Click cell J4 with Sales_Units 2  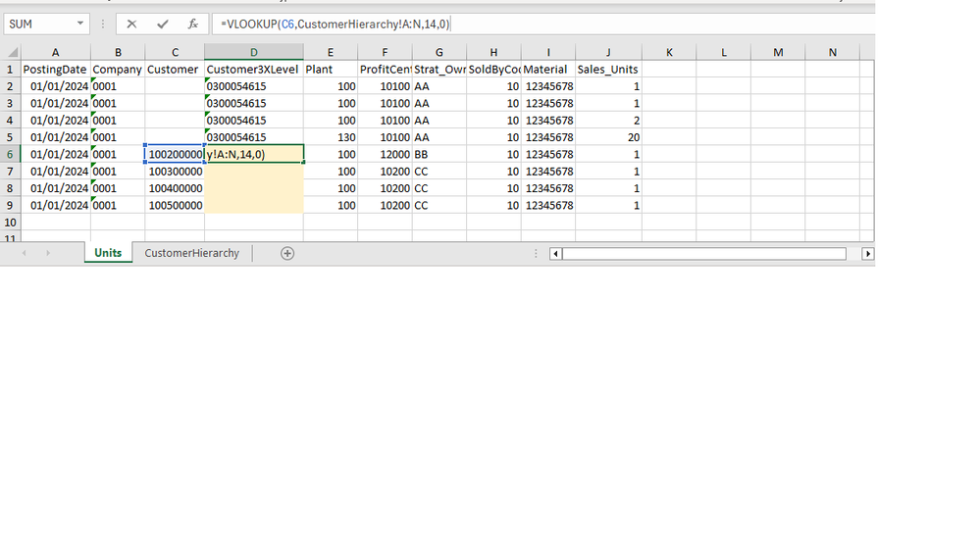point(608,121)
